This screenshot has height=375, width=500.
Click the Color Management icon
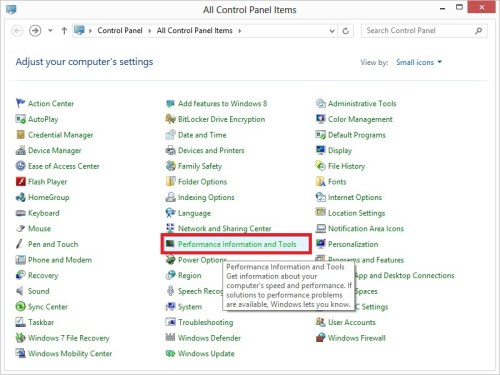[x=320, y=119]
